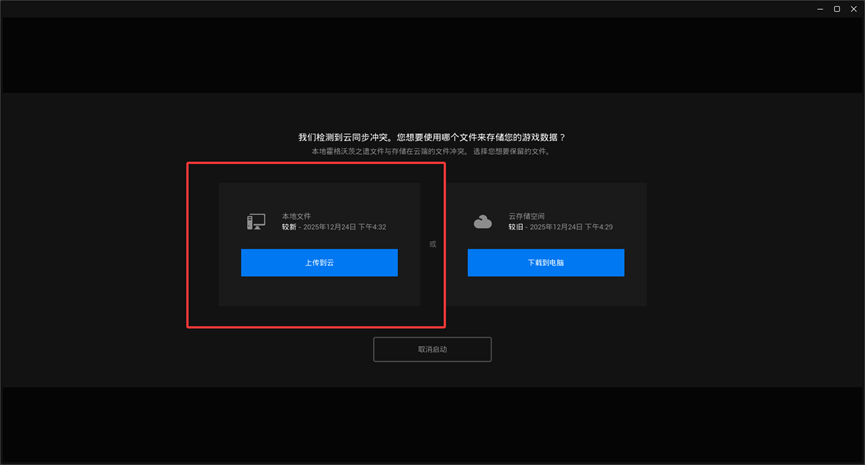
Task: Click the 本地文件 label
Action: click(296, 216)
